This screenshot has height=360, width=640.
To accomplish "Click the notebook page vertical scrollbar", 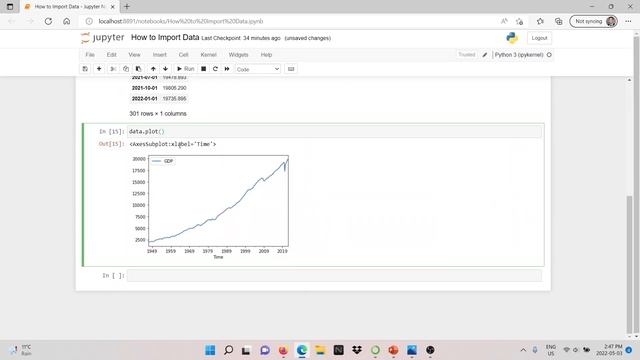I will (629, 264).
